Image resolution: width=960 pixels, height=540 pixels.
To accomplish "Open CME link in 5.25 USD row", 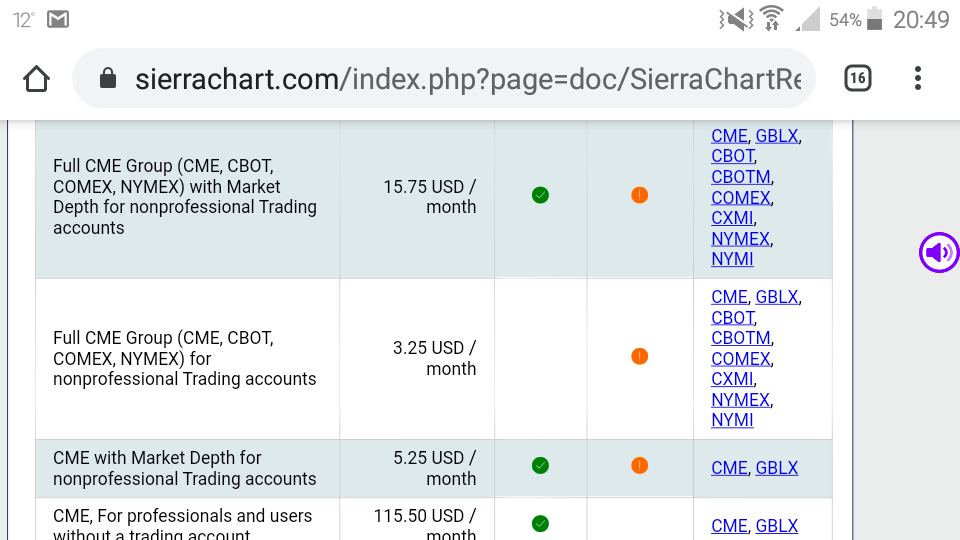I will click(x=729, y=468).
